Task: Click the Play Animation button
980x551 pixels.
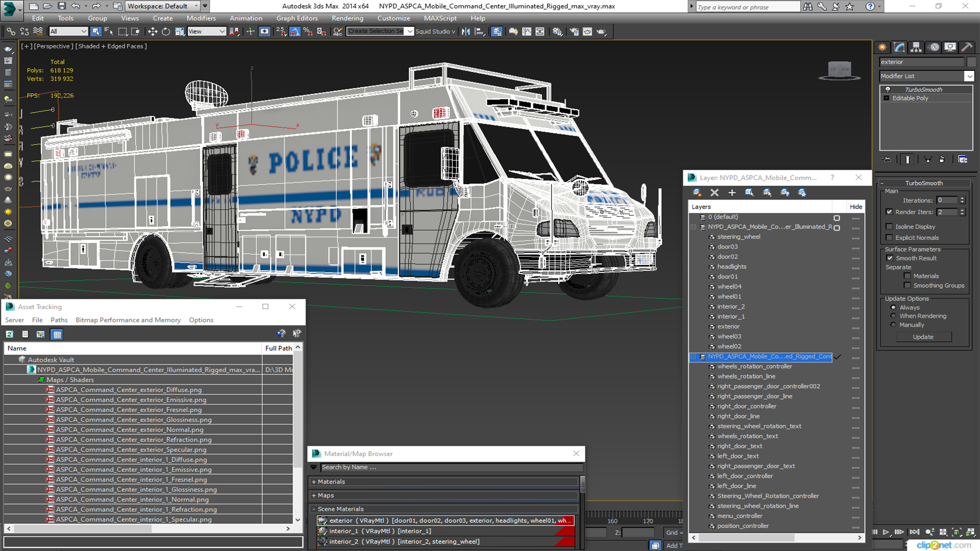Action: click(x=887, y=532)
